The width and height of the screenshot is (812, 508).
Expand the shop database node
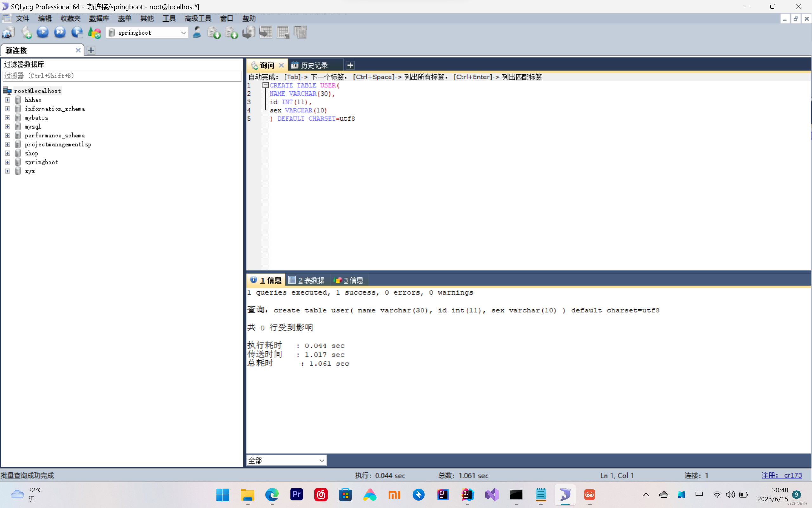[7, 153]
